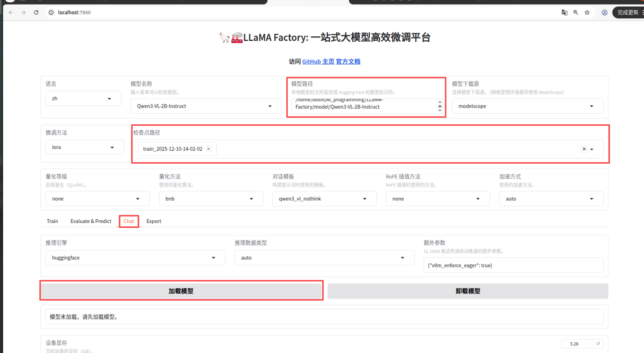
Task: Edit 额外参数 JSON input field
Action: [x=513, y=265]
